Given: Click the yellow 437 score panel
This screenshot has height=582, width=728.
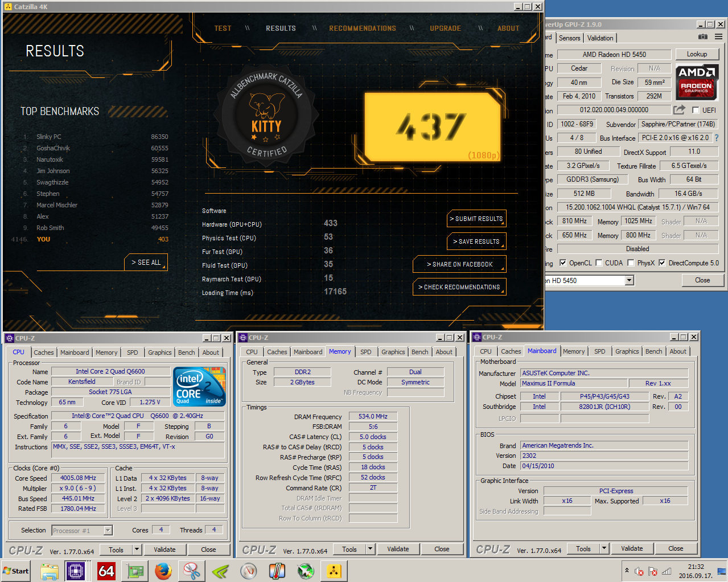Looking at the screenshot, I should [432, 127].
